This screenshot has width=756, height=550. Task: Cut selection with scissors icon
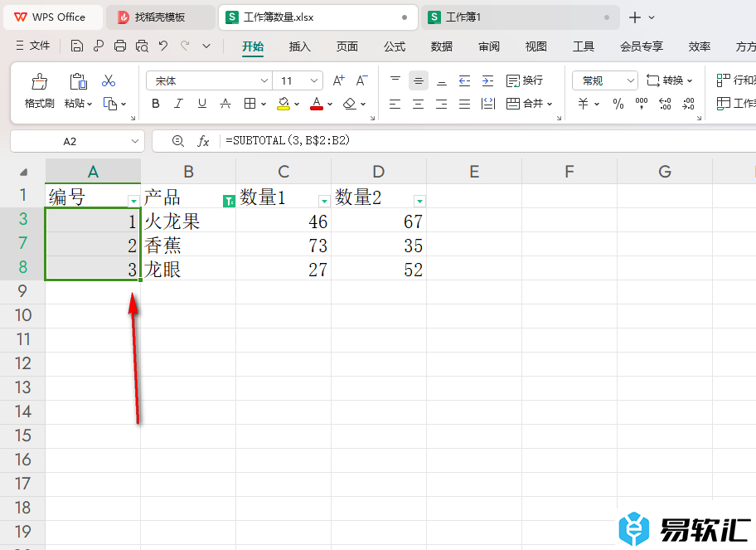pos(109,80)
